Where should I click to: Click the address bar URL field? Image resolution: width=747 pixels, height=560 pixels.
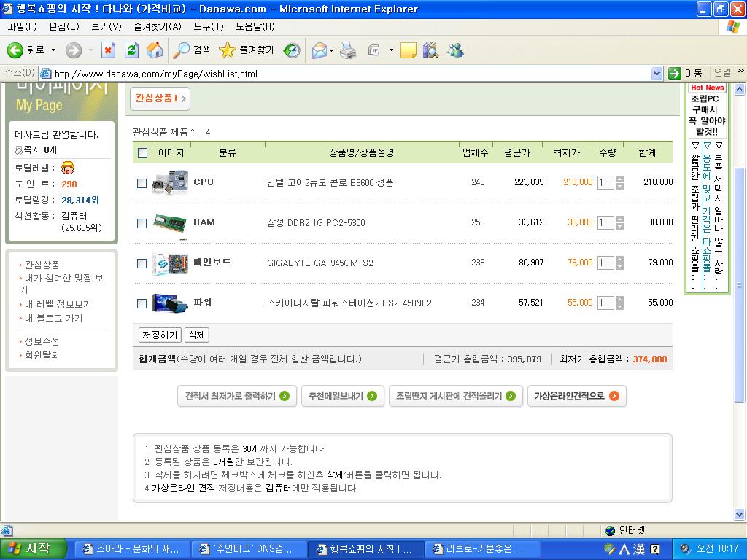pyautogui.click(x=345, y=74)
